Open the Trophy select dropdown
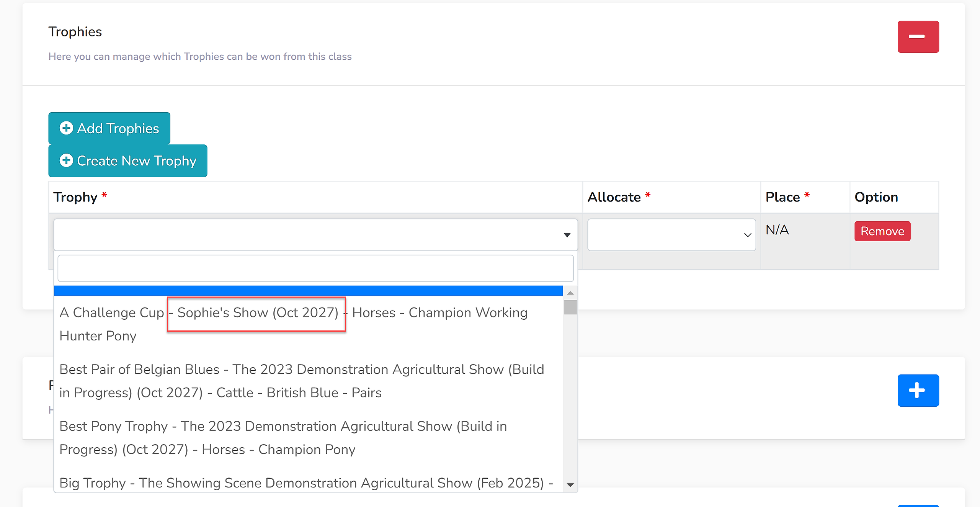The height and width of the screenshot is (507, 980). [315, 235]
